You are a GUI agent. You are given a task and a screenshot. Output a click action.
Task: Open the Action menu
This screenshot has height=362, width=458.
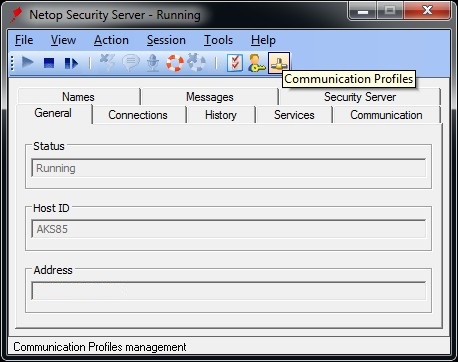[x=111, y=40]
